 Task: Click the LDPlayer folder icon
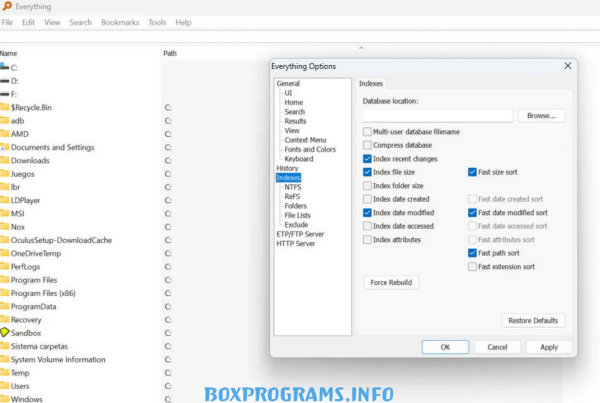point(4,200)
